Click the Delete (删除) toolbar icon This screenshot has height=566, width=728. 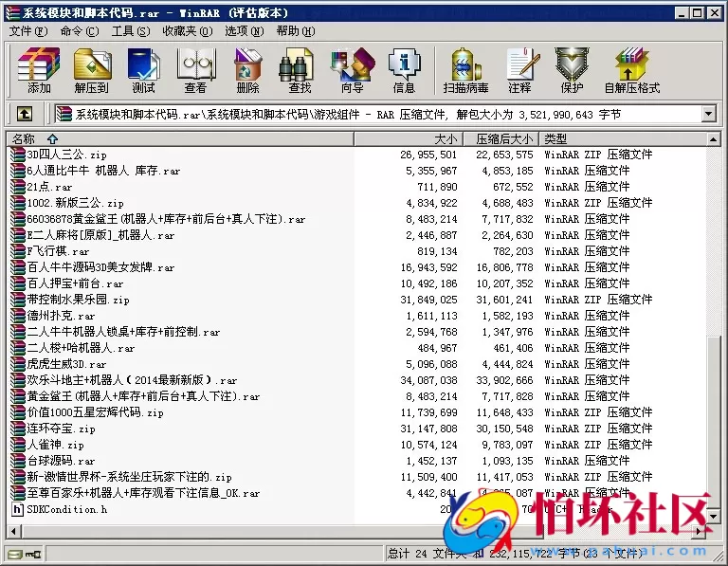click(x=247, y=70)
